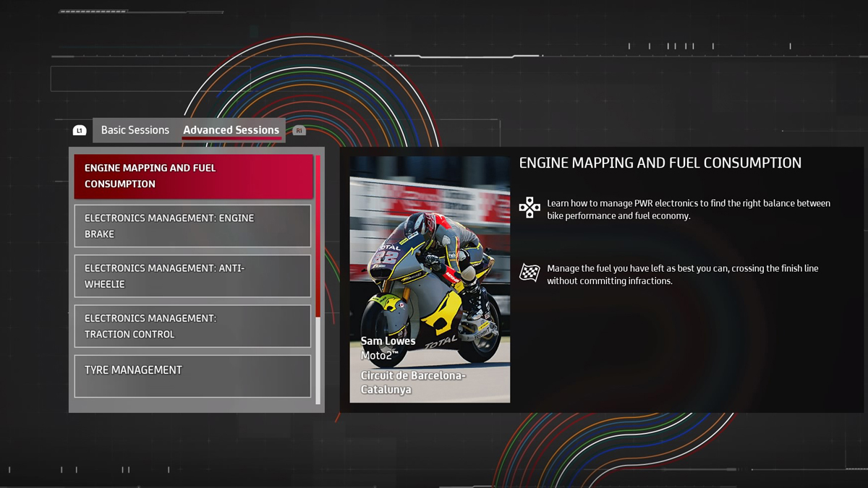Click the 'Moto2' class label

click(x=380, y=356)
